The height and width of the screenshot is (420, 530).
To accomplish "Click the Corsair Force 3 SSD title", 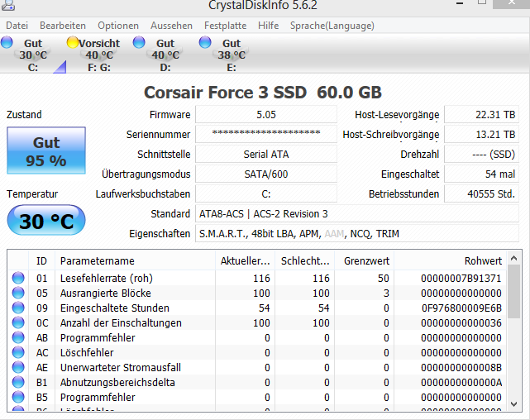I will click(263, 93).
